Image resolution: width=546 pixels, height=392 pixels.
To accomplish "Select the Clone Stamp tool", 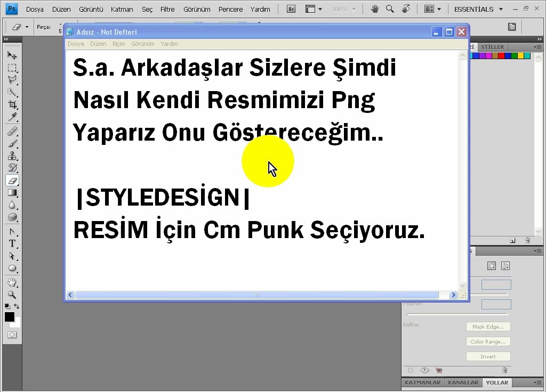I will click(x=12, y=156).
